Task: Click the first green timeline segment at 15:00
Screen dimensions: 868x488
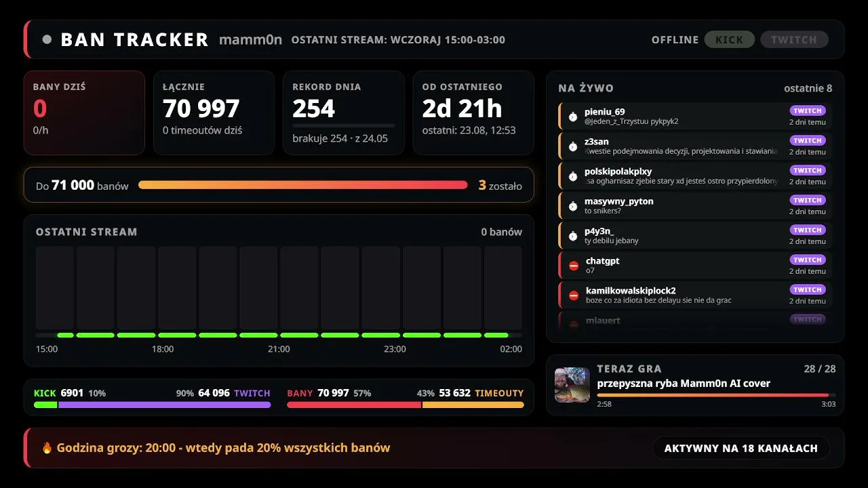Action: point(66,335)
